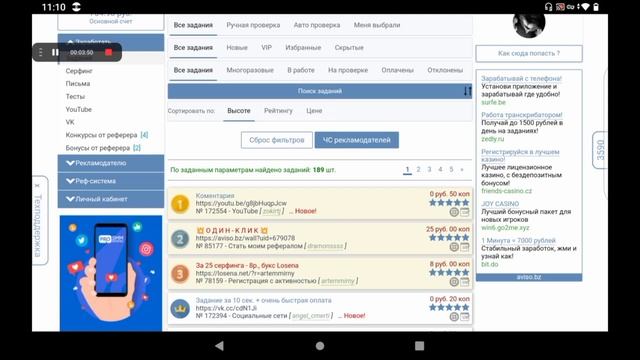640x360 pixels.
Task: Select Все задания tab beside Новые
Action: click(x=193, y=47)
